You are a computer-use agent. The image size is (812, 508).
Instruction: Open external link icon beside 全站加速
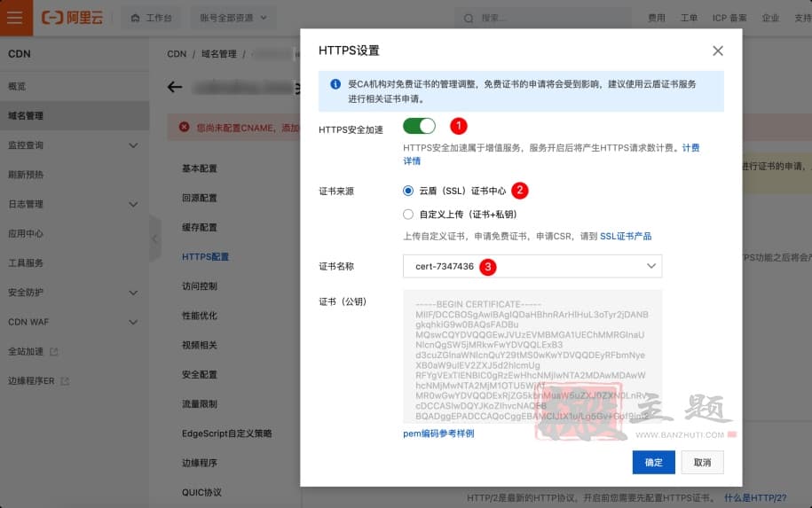tap(54, 352)
